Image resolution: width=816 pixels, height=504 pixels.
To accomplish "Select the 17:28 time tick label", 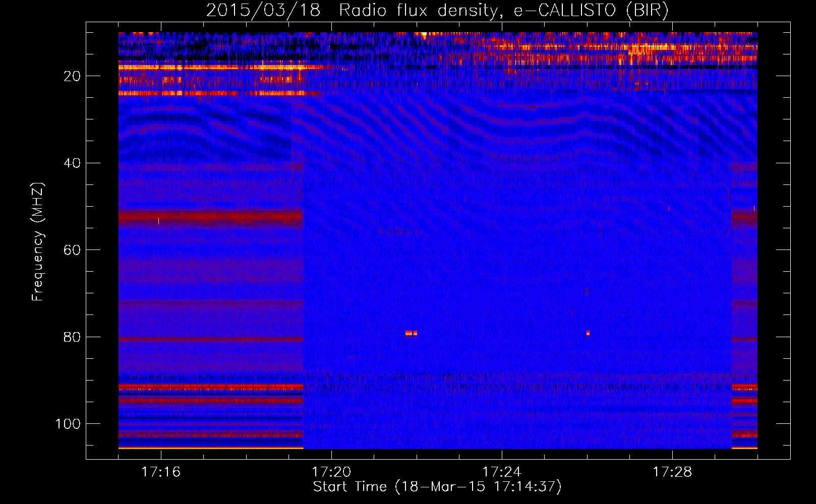I will (672, 472).
